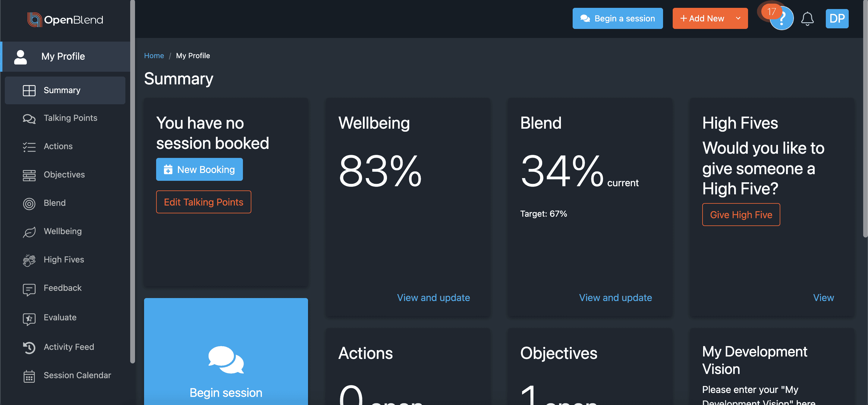The height and width of the screenshot is (405, 868).
Task: Open the notifications bell icon
Action: (807, 18)
